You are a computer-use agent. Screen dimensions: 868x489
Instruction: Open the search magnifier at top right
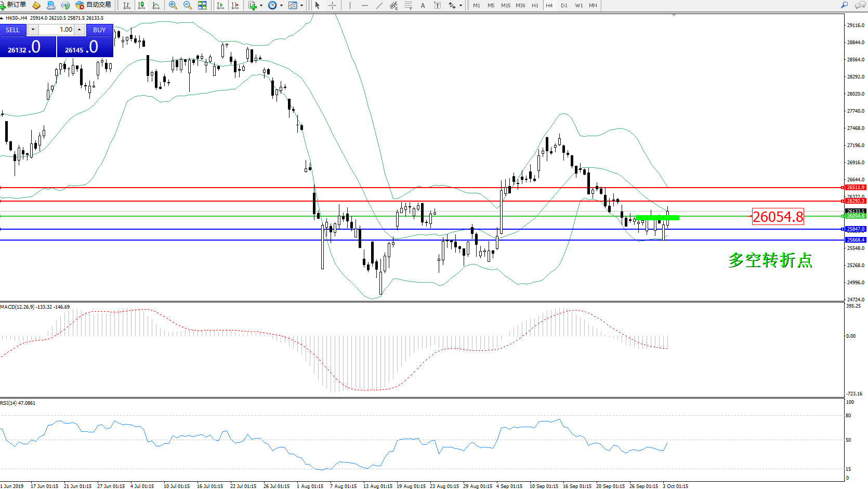tap(845, 5)
